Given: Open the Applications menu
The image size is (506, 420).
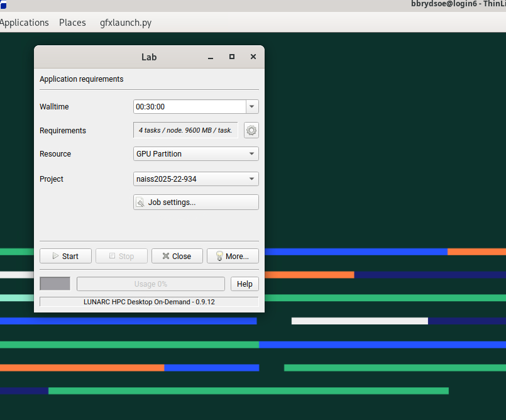Looking at the screenshot, I should click(24, 23).
